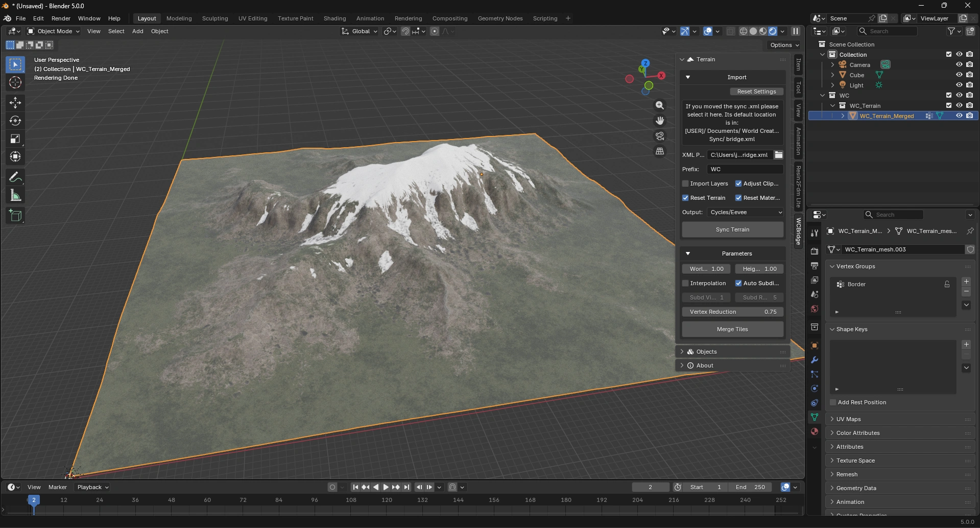Screen dimensions: 980x528
Task: Click the Prefix input field
Action: (x=745, y=169)
